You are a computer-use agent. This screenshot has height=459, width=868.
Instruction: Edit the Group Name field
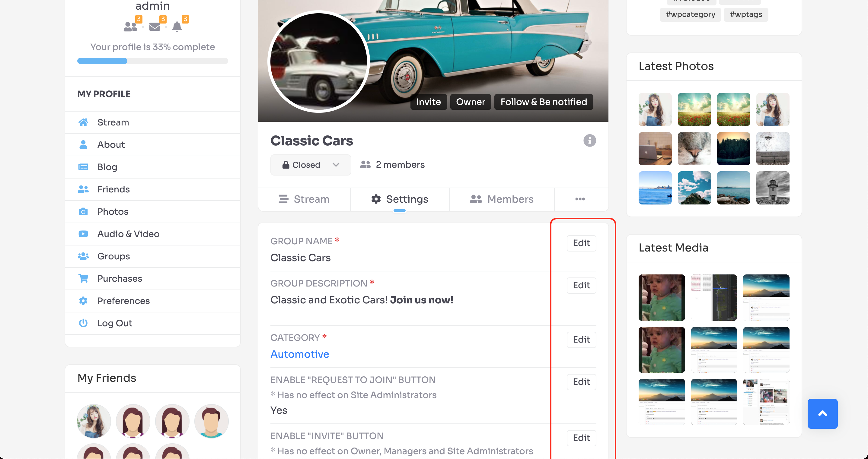tap(581, 243)
